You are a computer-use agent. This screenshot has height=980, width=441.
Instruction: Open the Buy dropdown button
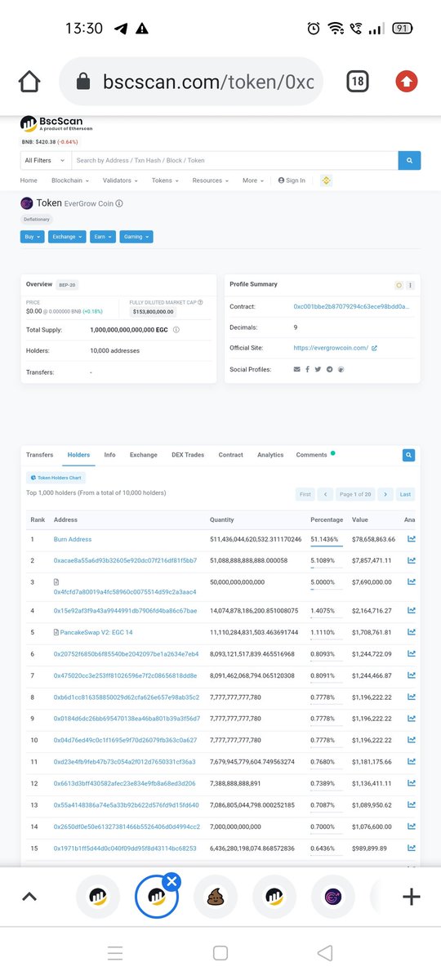click(x=32, y=237)
